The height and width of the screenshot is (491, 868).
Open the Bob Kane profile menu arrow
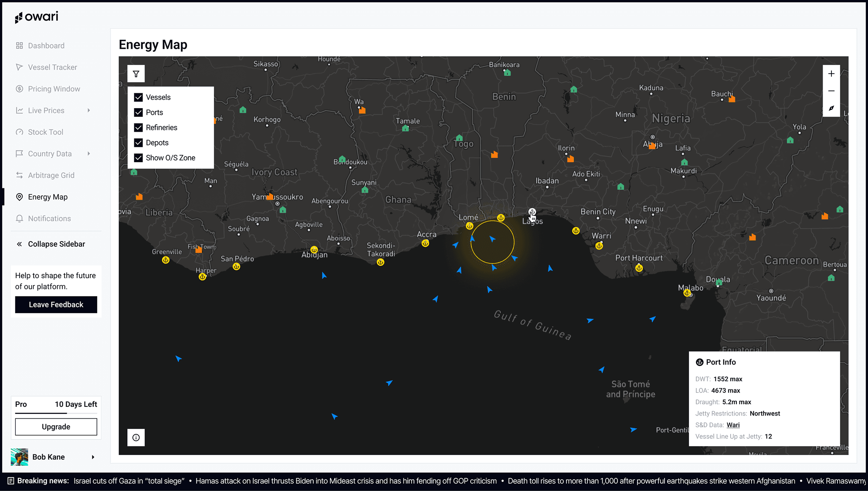(x=93, y=457)
